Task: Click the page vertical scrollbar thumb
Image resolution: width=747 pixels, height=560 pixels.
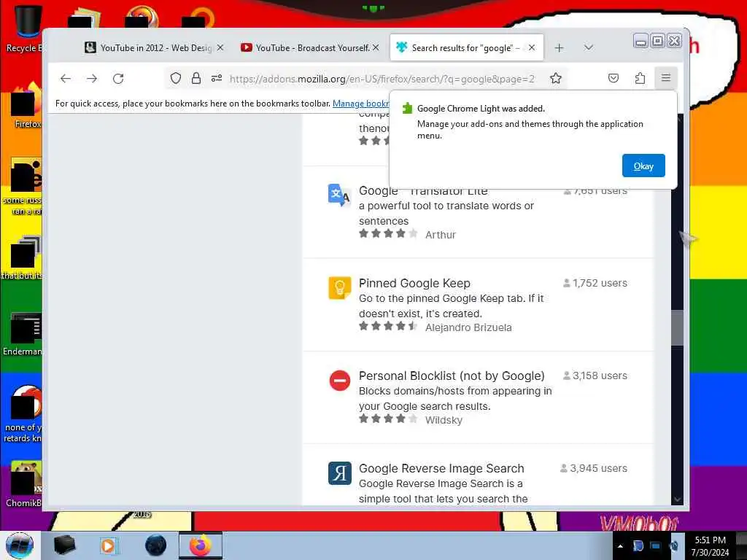Action: pos(677,327)
